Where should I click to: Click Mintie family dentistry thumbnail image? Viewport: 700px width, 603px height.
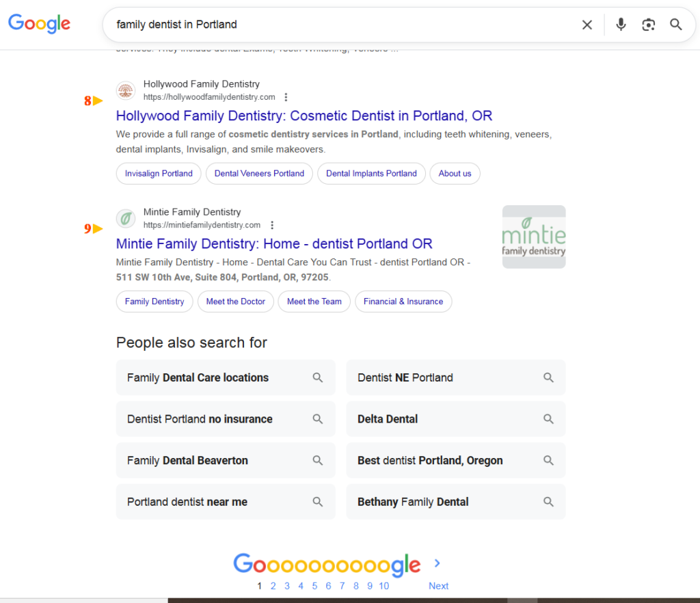click(x=533, y=237)
